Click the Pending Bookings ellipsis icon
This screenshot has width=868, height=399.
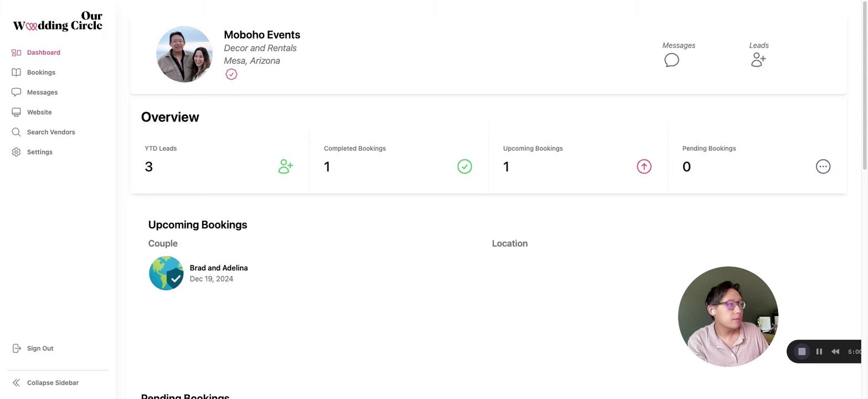pyautogui.click(x=823, y=166)
